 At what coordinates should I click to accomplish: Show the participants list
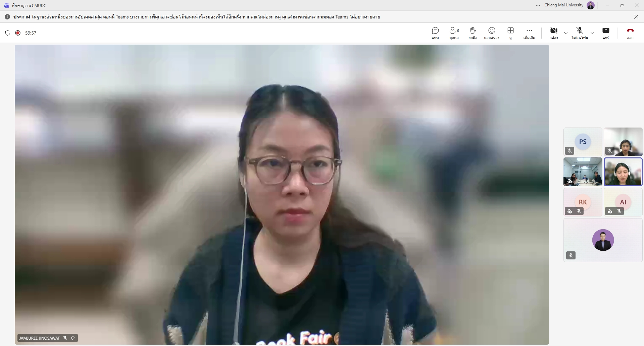click(x=454, y=33)
